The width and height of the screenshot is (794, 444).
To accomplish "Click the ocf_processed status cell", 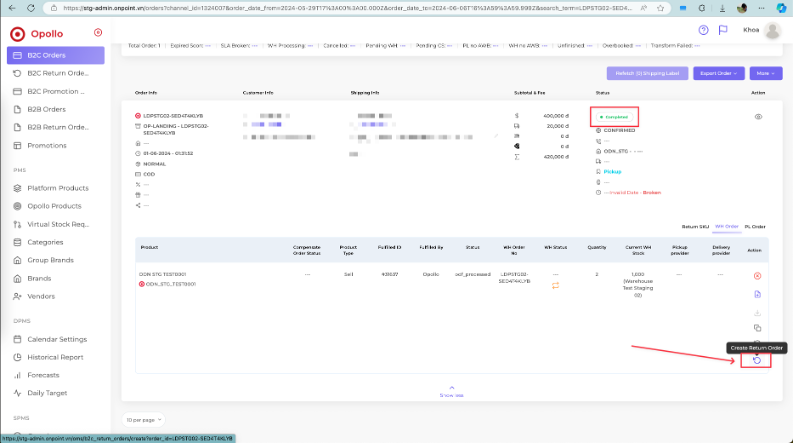I will tap(472, 274).
